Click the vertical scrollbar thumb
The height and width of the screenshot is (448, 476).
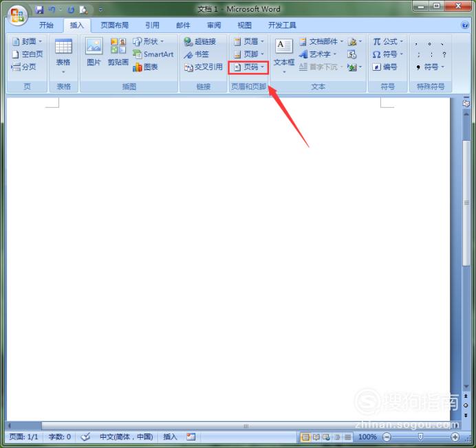point(466,202)
